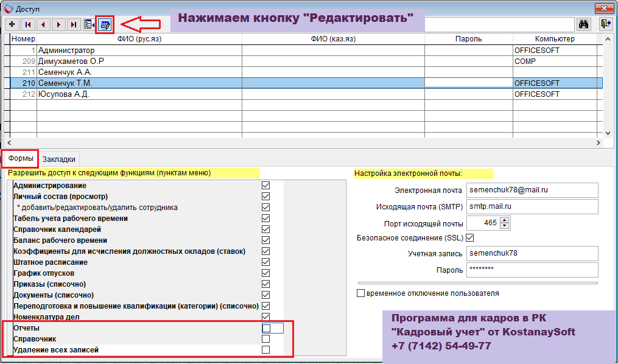The width and height of the screenshot is (618, 364).
Task: Enable Удаление всех записей checkbox
Action: [x=265, y=350]
